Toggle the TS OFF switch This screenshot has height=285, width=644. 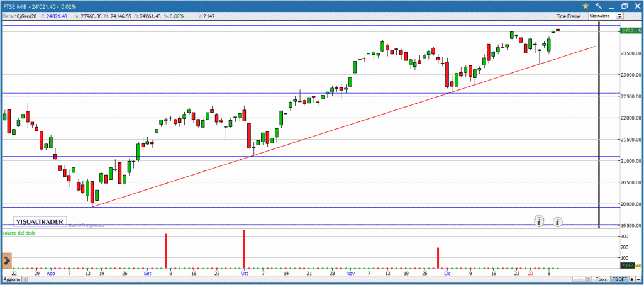click(x=619, y=279)
